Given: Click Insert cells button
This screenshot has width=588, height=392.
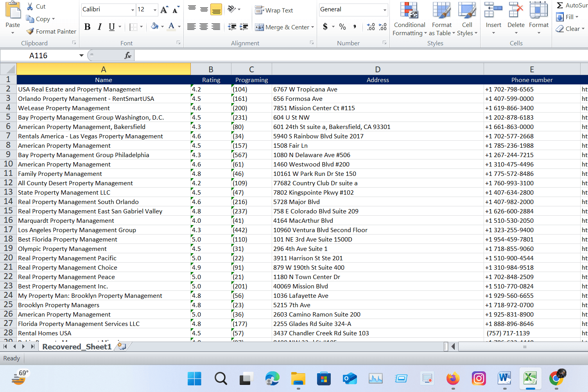Looking at the screenshot, I should pos(493,18).
